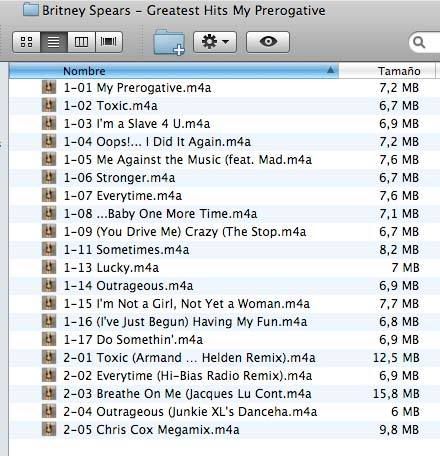Select file icon for 1-07 Everytime.m4a
This screenshot has width=440, height=456.
(x=49, y=196)
